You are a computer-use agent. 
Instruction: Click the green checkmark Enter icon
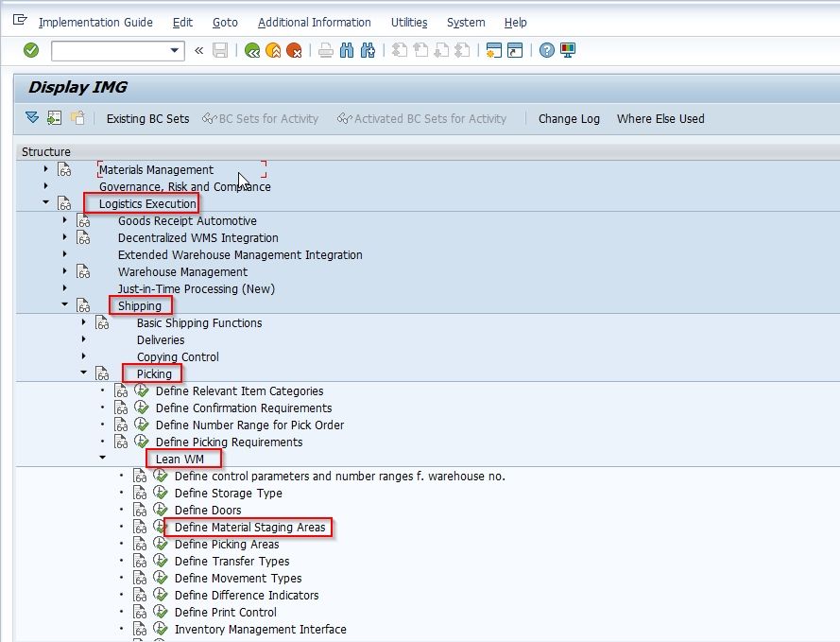[x=31, y=50]
